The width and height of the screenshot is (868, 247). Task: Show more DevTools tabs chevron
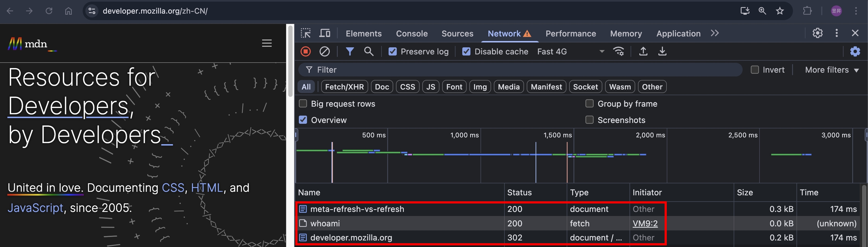coord(715,33)
